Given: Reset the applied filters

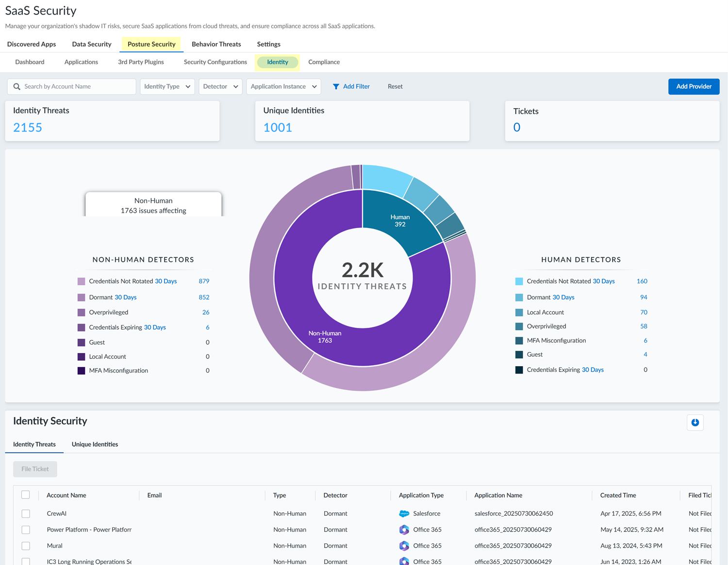Looking at the screenshot, I should [395, 87].
